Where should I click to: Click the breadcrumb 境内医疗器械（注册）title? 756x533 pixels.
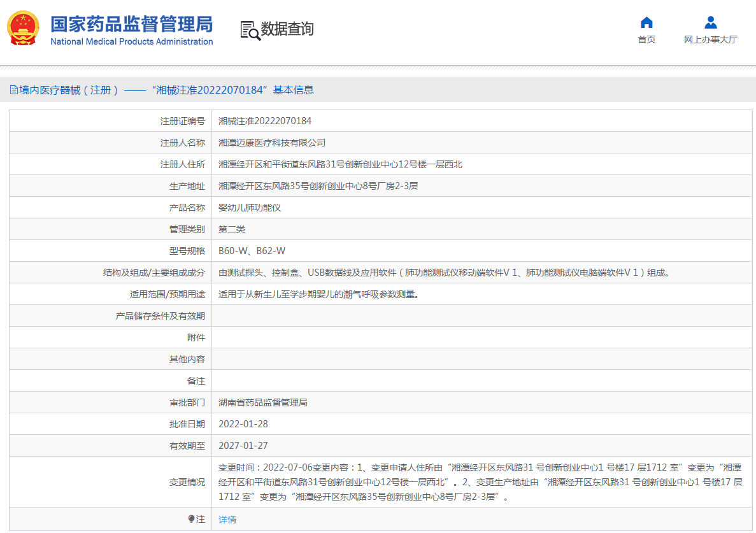(x=69, y=90)
